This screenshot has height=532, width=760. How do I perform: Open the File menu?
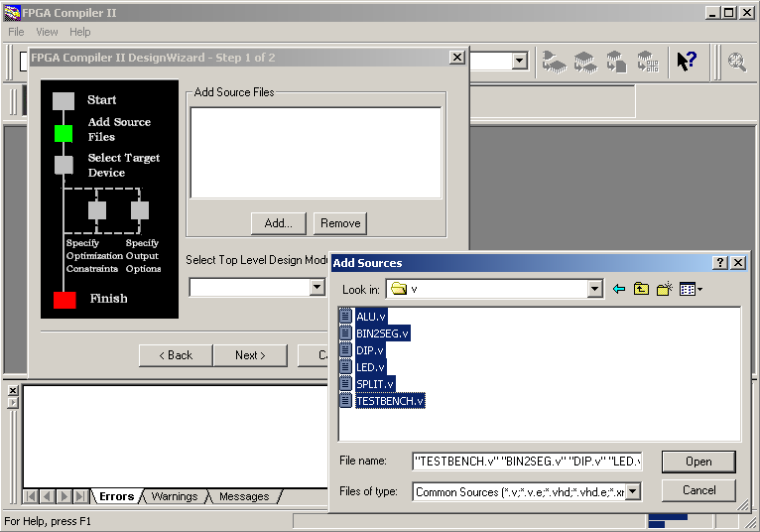tap(16, 32)
